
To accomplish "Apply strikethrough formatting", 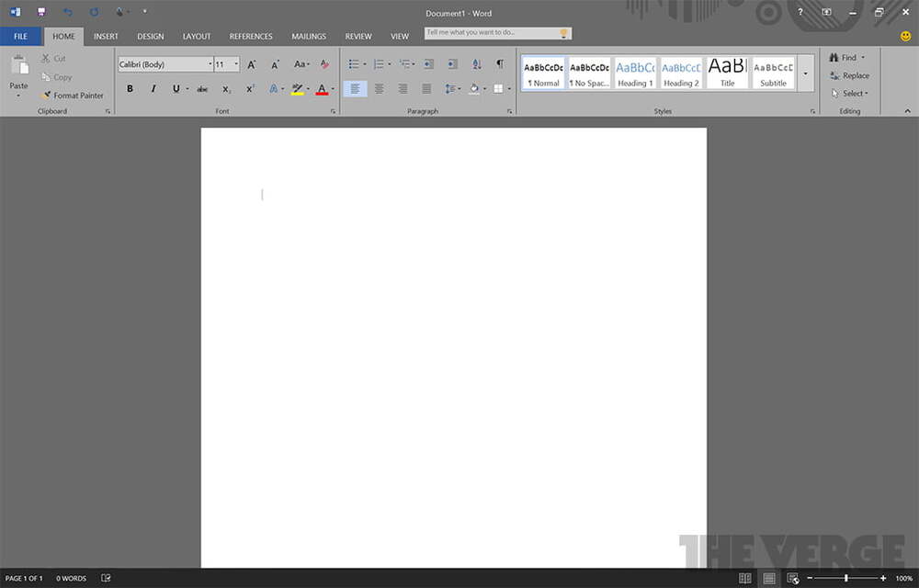I will pos(201,88).
